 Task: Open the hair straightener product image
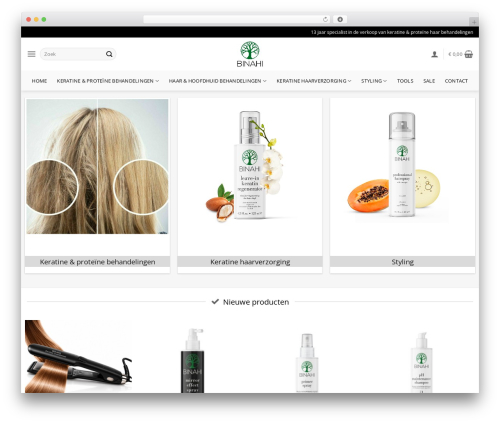(x=79, y=356)
